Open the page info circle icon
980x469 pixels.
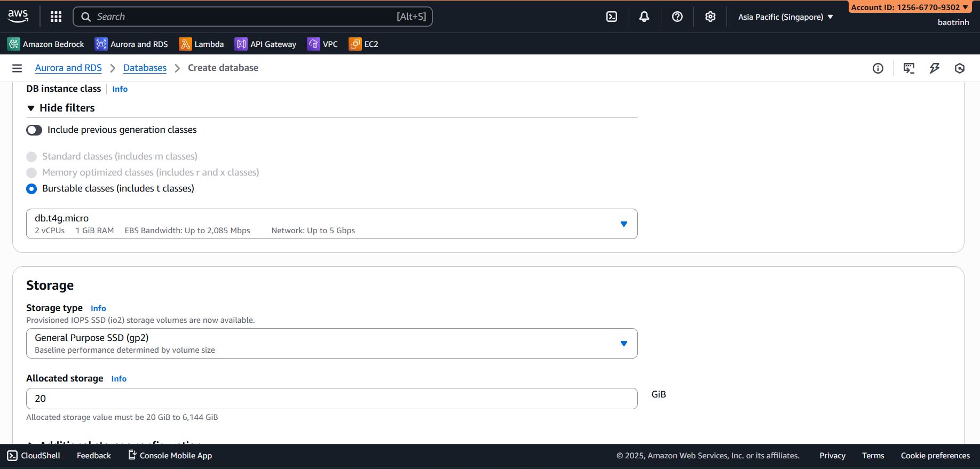[x=878, y=68]
